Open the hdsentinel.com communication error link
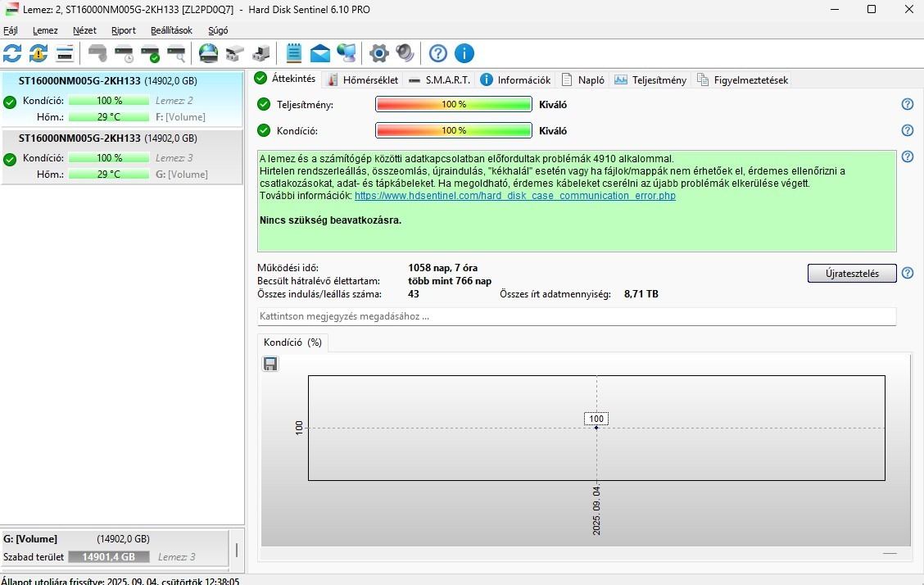The width and height of the screenshot is (924, 585). [515, 196]
